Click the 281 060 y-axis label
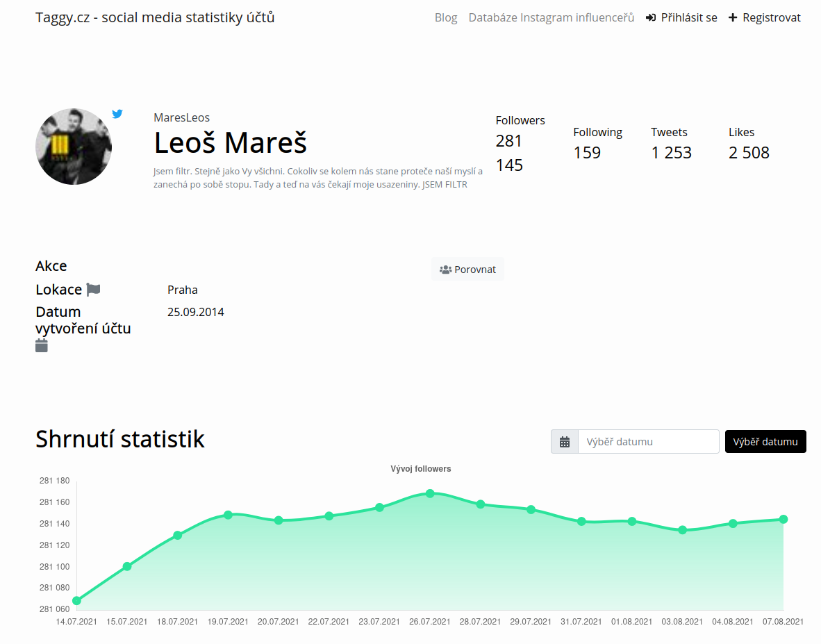 pos(54,609)
